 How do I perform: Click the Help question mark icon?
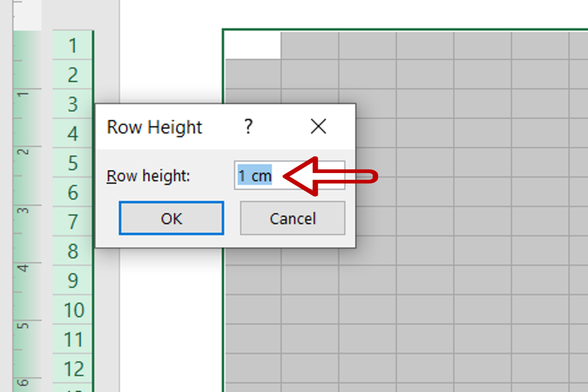[x=248, y=127]
